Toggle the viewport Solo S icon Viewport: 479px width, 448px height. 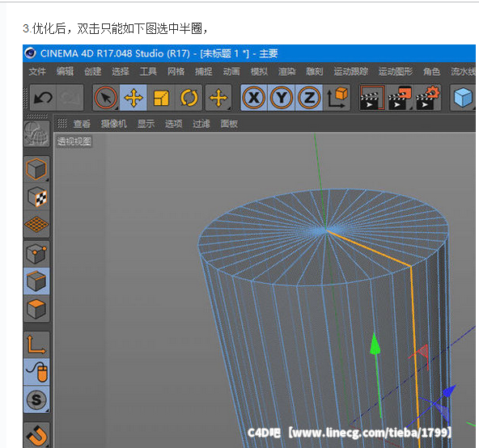tap(36, 399)
